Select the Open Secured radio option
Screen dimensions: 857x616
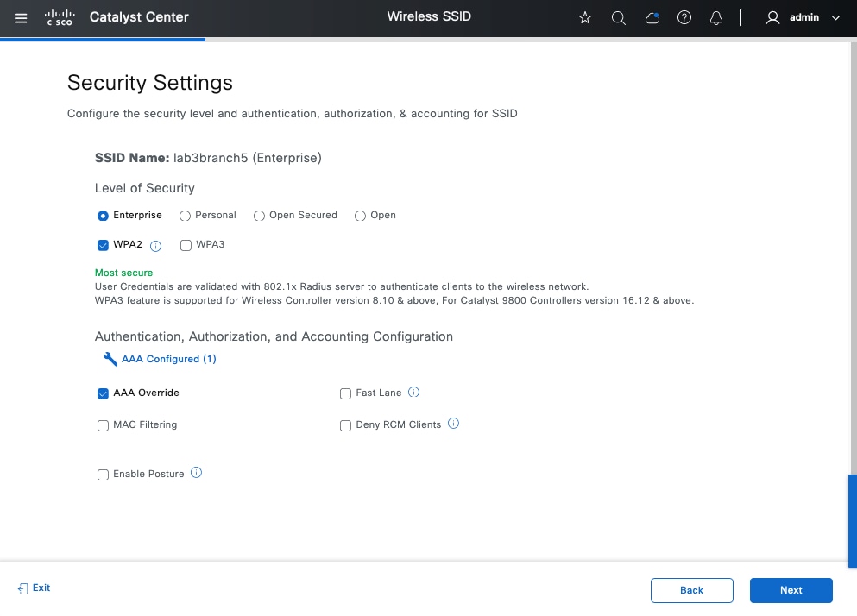click(x=258, y=216)
